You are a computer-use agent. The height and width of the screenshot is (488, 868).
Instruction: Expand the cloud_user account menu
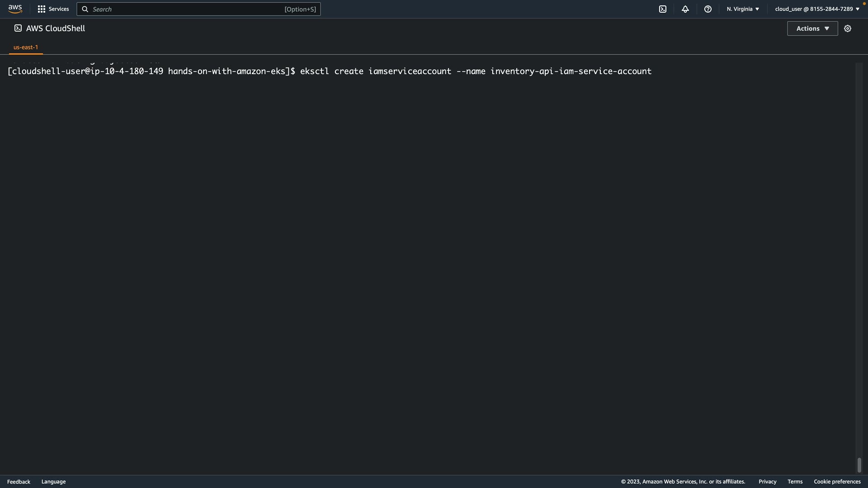click(817, 9)
